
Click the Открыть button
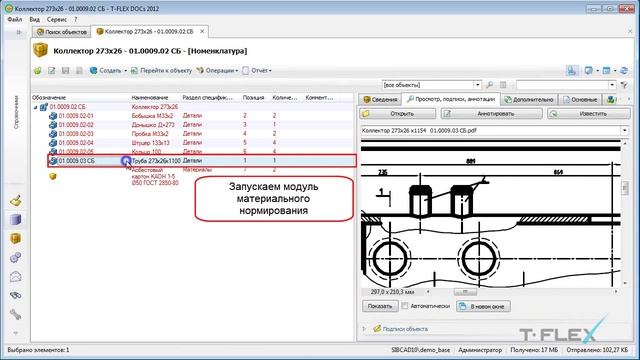pos(398,114)
